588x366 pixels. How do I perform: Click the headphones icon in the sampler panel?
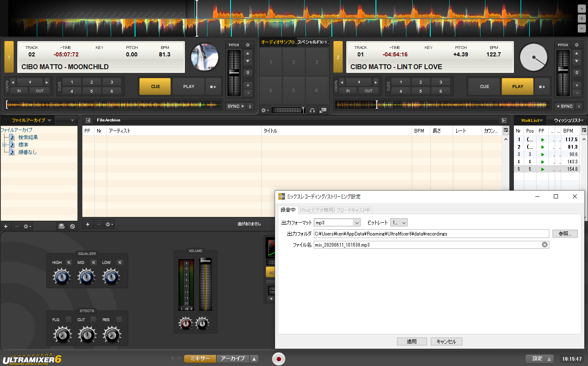312,110
